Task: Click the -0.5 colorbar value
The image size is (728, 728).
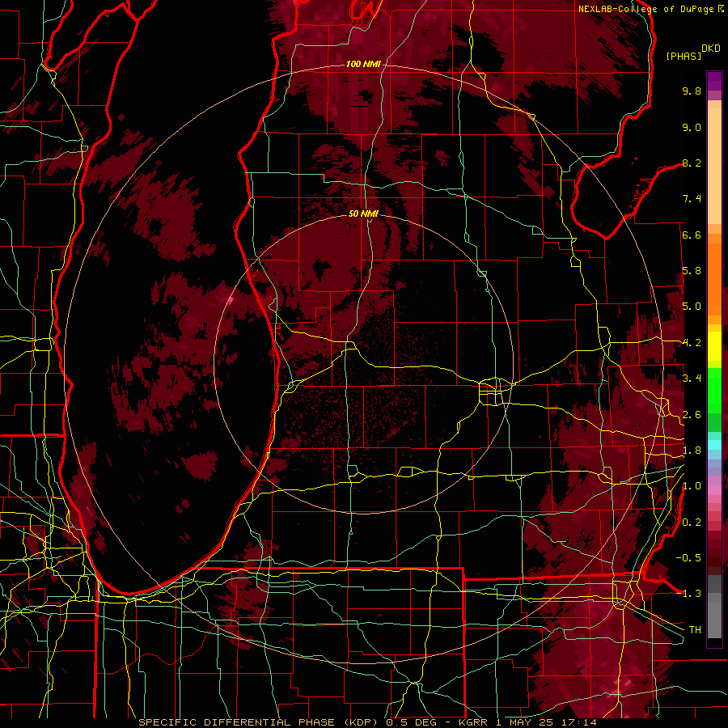Action: click(x=688, y=557)
